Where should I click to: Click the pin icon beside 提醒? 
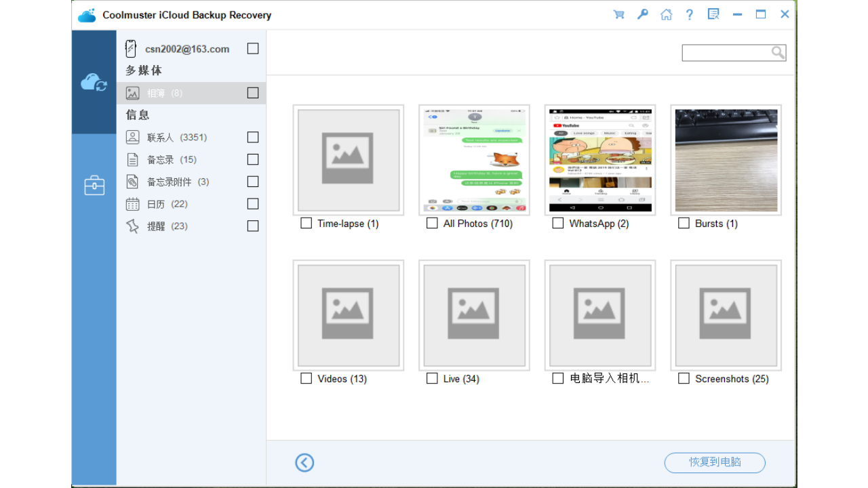[x=132, y=226]
